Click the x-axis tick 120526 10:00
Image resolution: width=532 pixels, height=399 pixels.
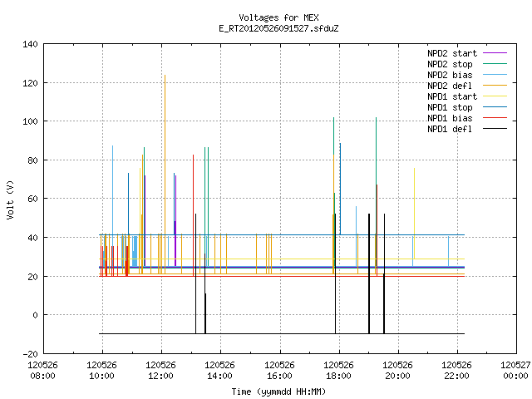coord(101,371)
